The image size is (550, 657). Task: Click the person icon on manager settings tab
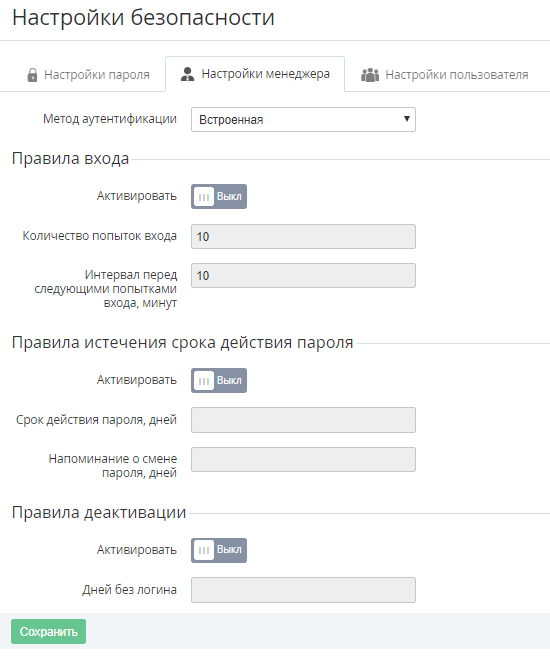pos(187,74)
